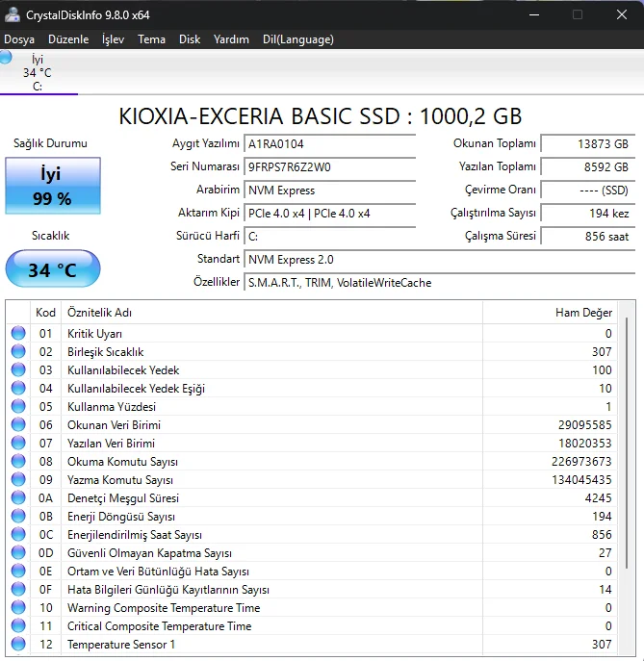Click the status orb for Kritik Uyarı row
This screenshot has height=661, width=644.
(x=18, y=333)
